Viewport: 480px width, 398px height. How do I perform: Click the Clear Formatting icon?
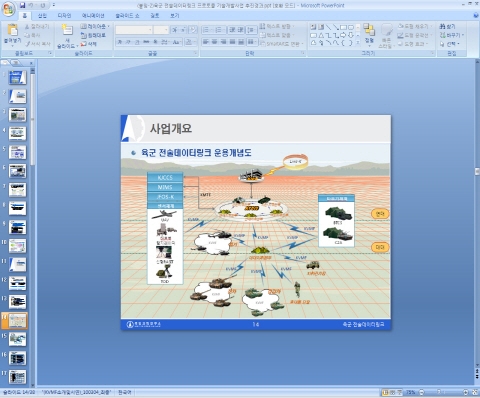coord(193,30)
